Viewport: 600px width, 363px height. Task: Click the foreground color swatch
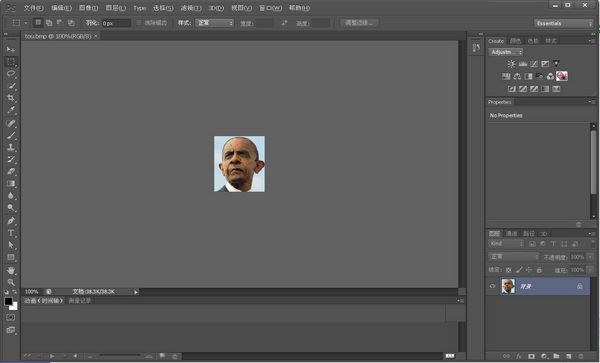coord(8,301)
